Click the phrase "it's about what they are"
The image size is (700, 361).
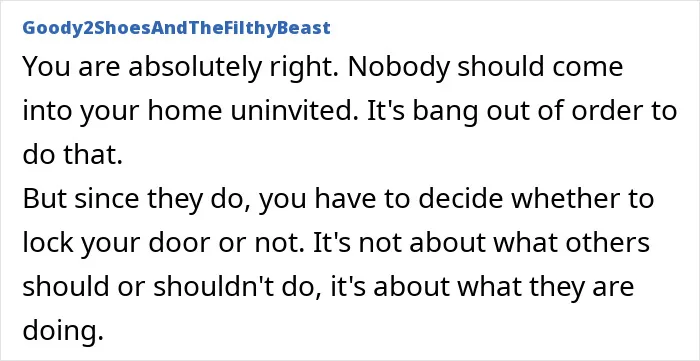click(x=483, y=287)
